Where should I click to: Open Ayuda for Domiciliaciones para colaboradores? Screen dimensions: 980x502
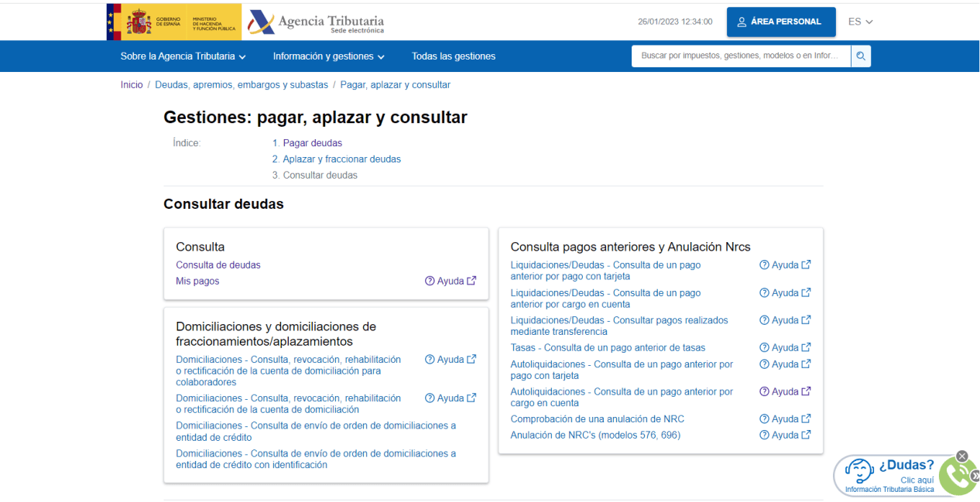point(451,359)
